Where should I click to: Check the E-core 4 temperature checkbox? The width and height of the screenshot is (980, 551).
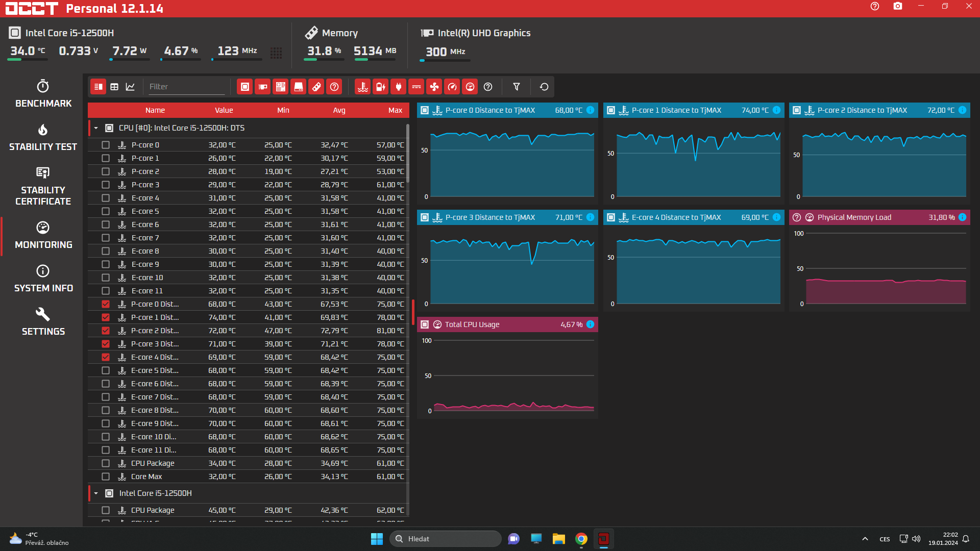106,198
